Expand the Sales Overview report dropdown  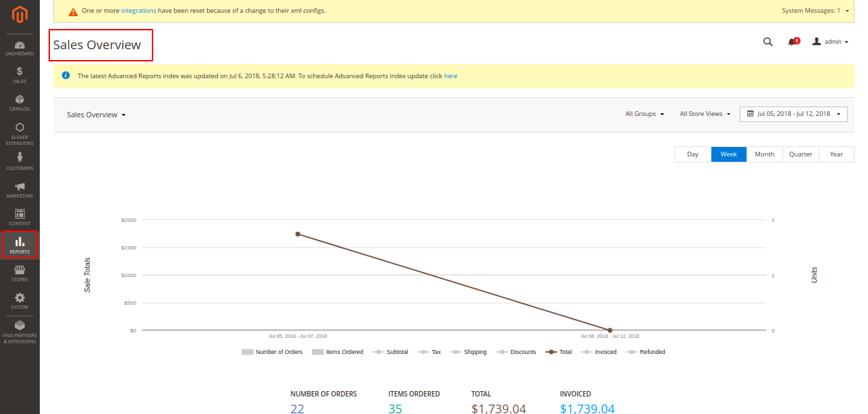[x=97, y=115]
